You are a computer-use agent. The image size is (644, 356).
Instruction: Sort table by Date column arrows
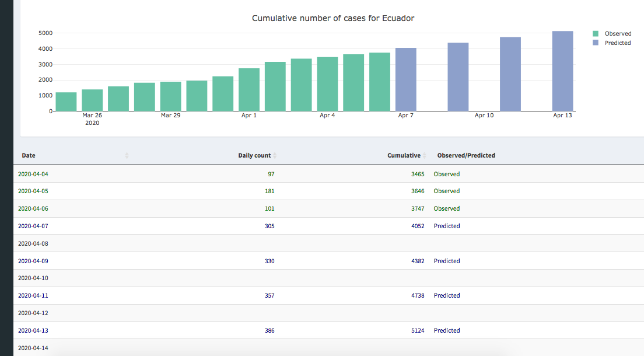coord(127,156)
